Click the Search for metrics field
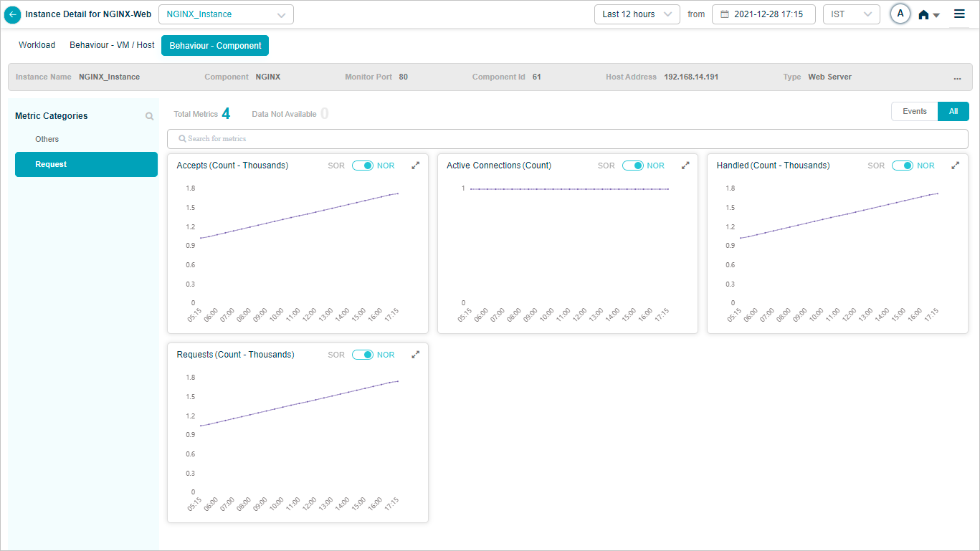 point(567,138)
